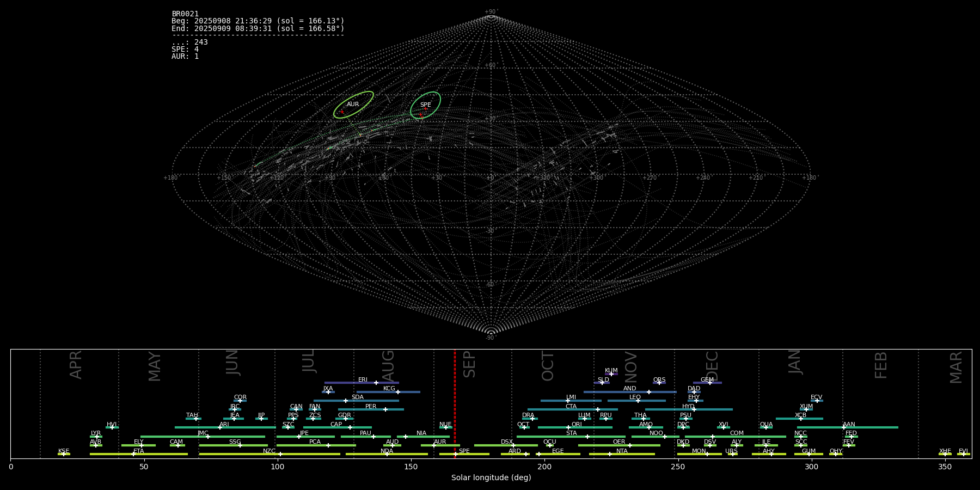Click the XHE shower label in timeline
This screenshot has width=980, height=490.
point(945,451)
